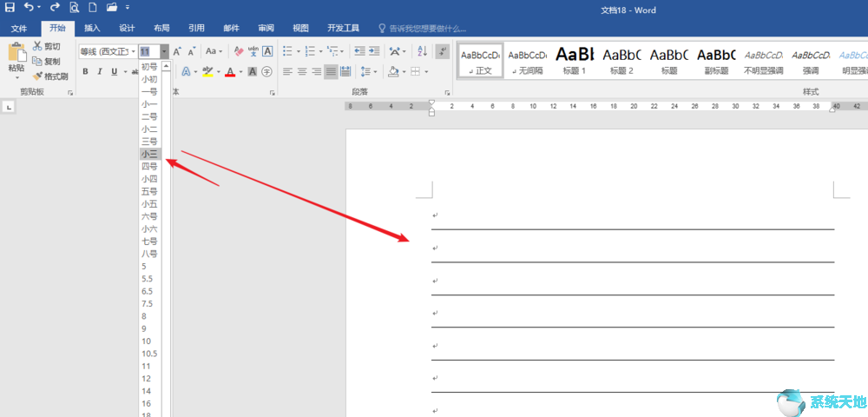This screenshot has height=417, width=868.
Task: Click the Enclose Characters (circled 字) icon
Action: [x=266, y=71]
